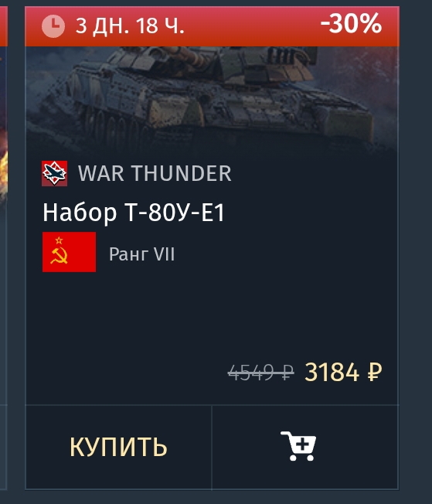Click the crossed-out price 4549 ₽
Screen dimensions: 432x504
point(260,373)
